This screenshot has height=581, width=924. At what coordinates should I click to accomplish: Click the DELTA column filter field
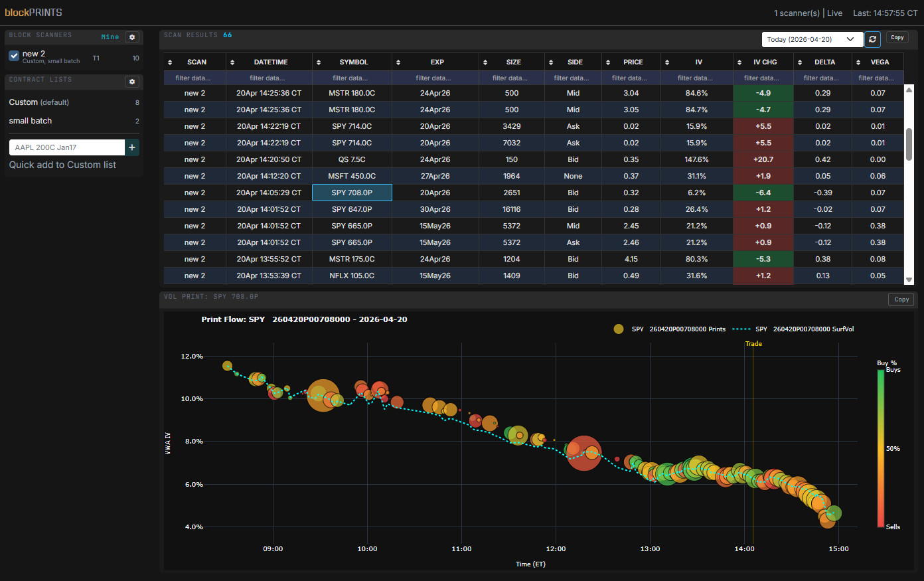(821, 78)
